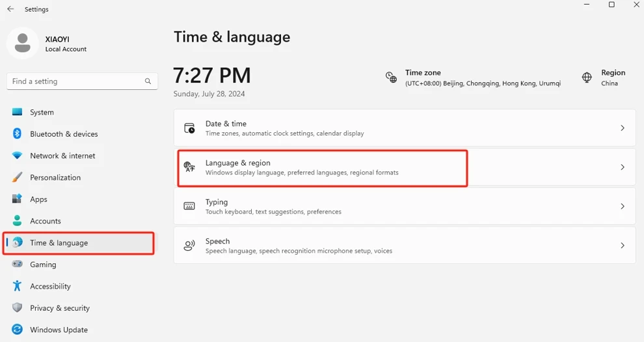644x342 pixels.
Task: Open the Speech card title
Action: click(x=217, y=241)
